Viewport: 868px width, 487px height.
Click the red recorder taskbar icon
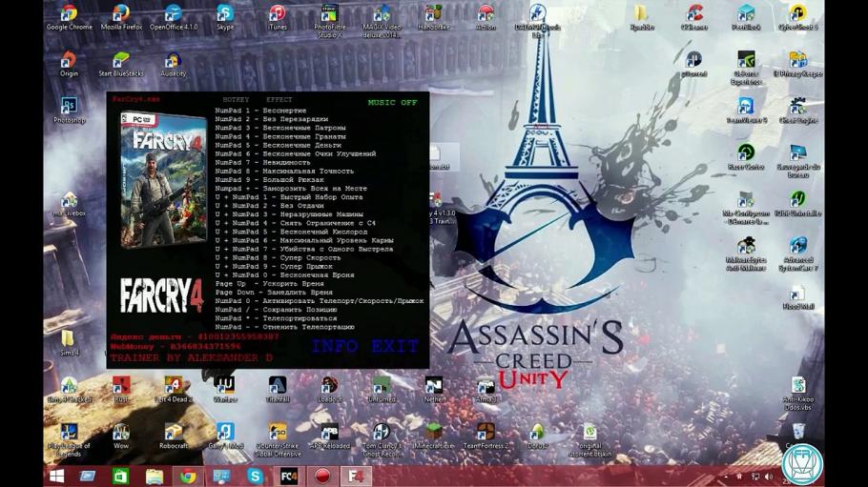click(x=322, y=476)
